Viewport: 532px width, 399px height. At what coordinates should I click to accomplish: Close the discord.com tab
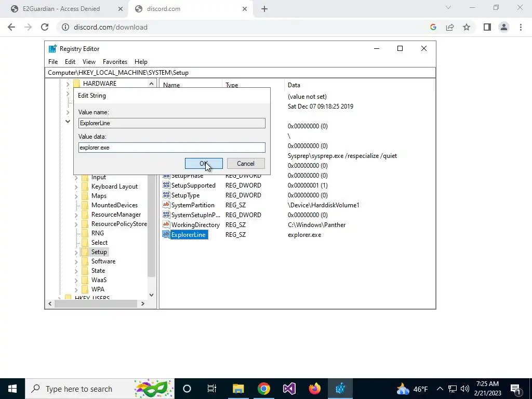pyautogui.click(x=245, y=9)
